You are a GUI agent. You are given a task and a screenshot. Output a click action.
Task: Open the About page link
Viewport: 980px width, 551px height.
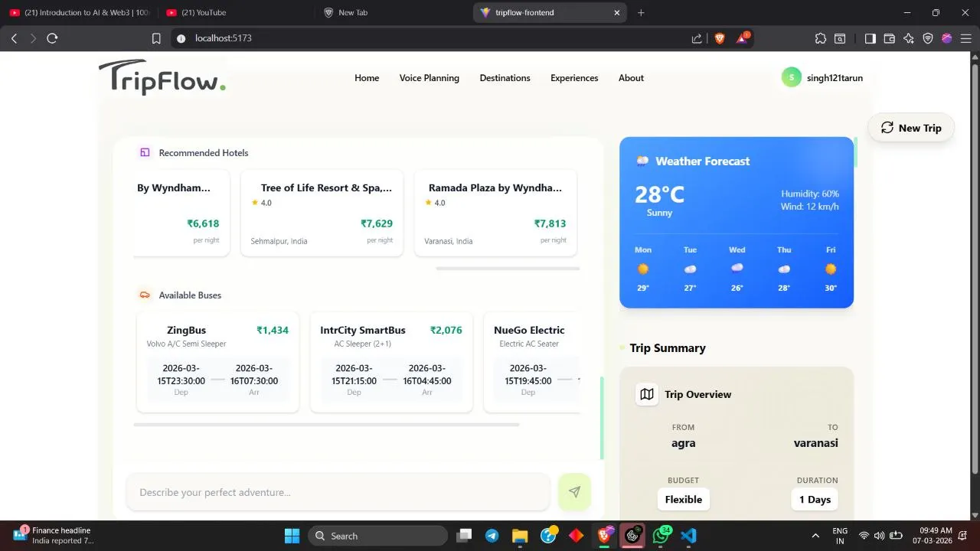[631, 78]
